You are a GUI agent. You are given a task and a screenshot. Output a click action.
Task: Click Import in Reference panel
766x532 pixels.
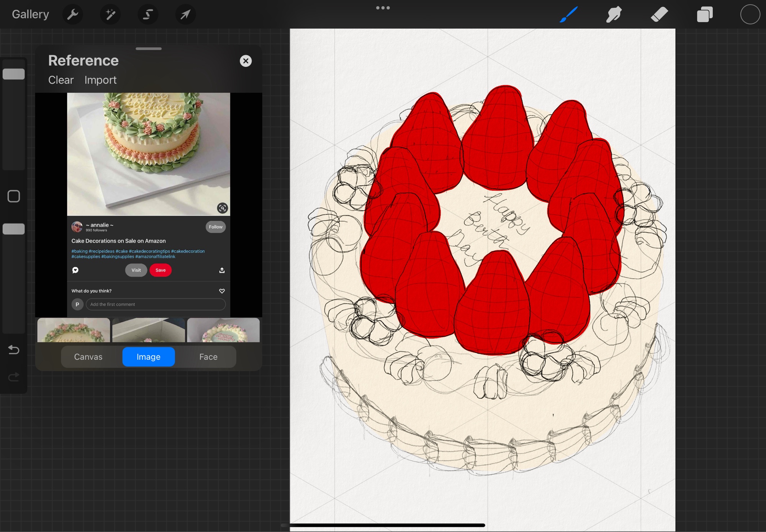(100, 80)
